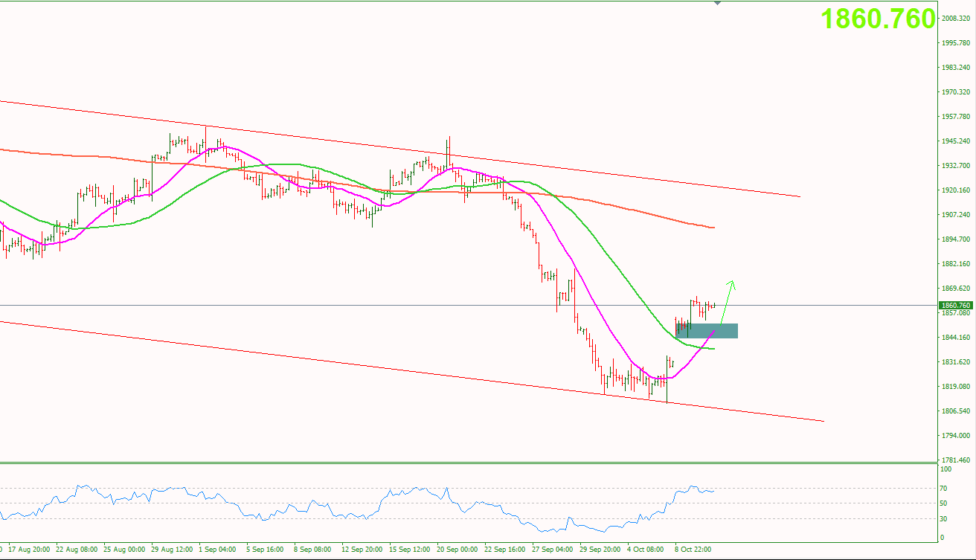Screen dimensions: 976x560
Task: Click the 22 Sep 16:00 time label
Action: pyautogui.click(x=505, y=550)
